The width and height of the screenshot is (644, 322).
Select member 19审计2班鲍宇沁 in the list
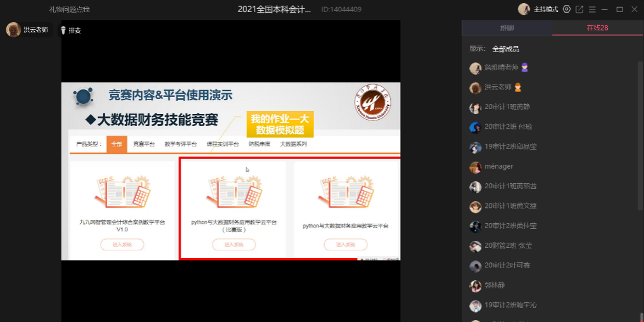point(510,305)
